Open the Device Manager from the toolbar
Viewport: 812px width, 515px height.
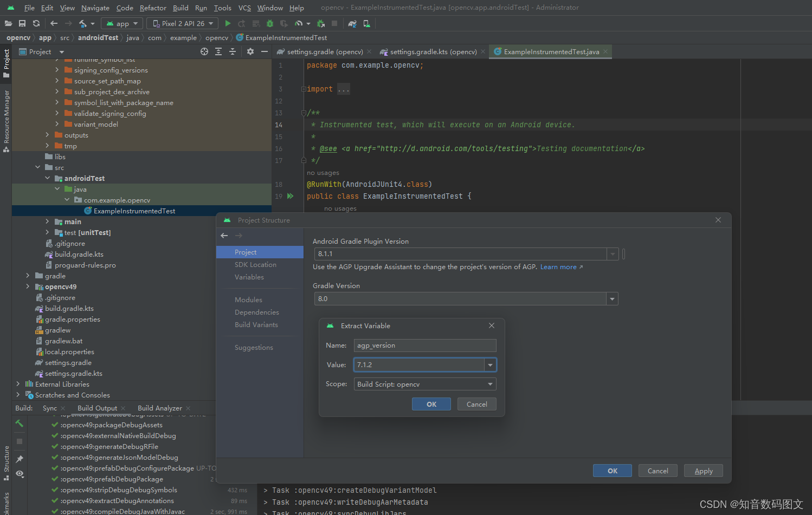pyautogui.click(x=366, y=23)
